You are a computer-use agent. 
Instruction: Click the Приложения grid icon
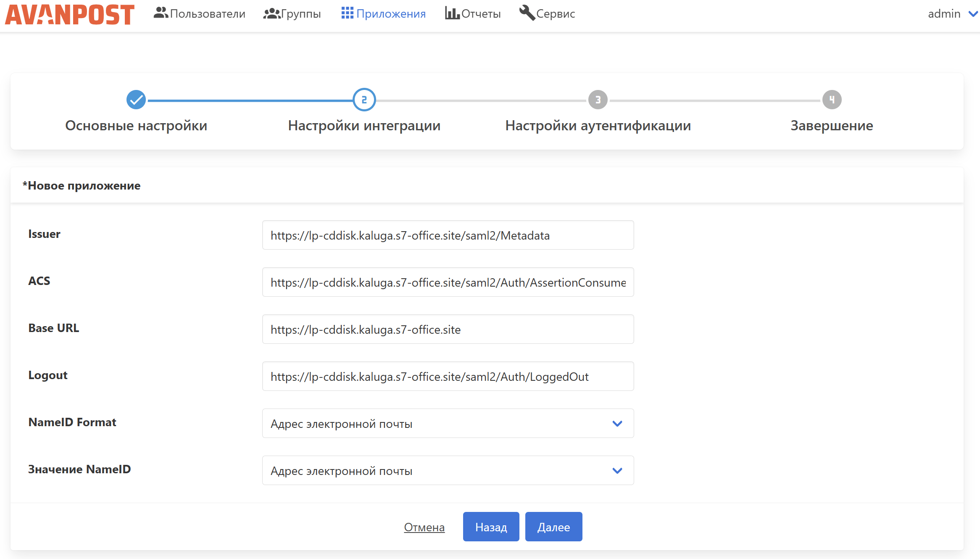point(347,13)
